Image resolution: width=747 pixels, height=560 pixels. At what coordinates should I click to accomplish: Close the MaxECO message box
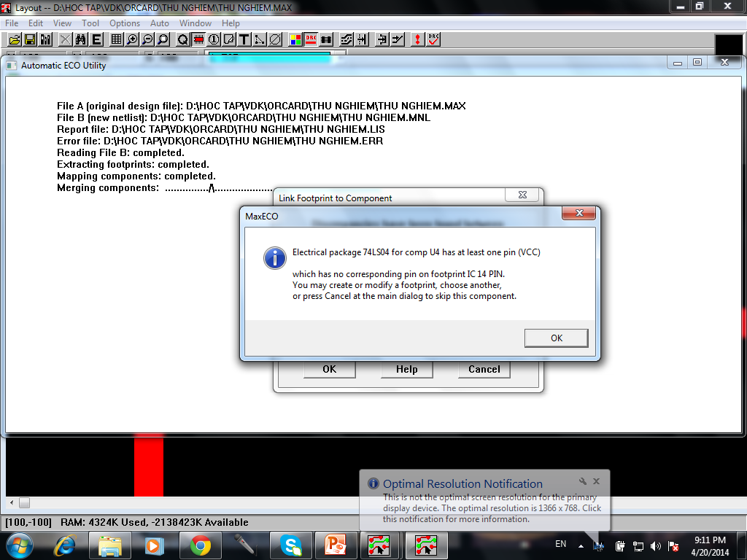pyautogui.click(x=578, y=213)
